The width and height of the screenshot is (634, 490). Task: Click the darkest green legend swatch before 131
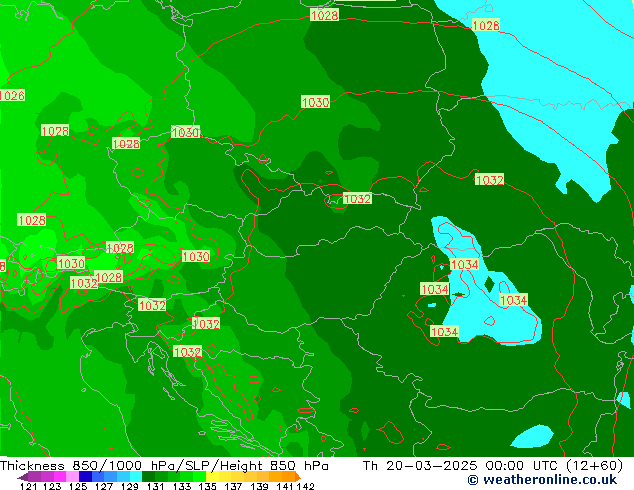(x=149, y=476)
